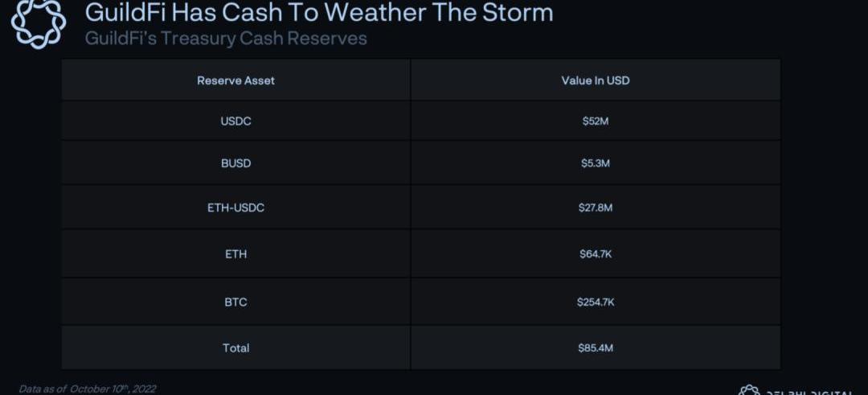
Task: Select the Total row label
Action: click(x=235, y=348)
